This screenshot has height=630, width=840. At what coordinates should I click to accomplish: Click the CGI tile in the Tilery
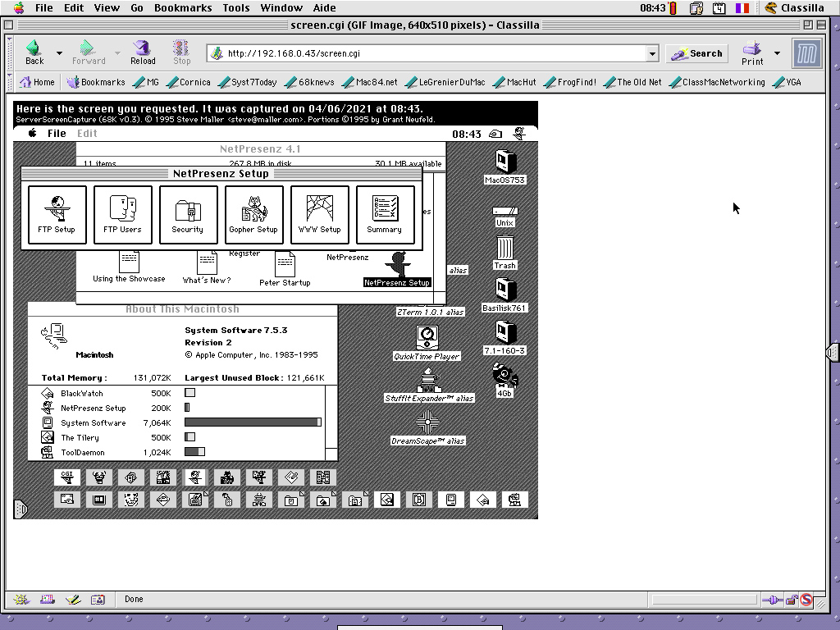pos(67,477)
